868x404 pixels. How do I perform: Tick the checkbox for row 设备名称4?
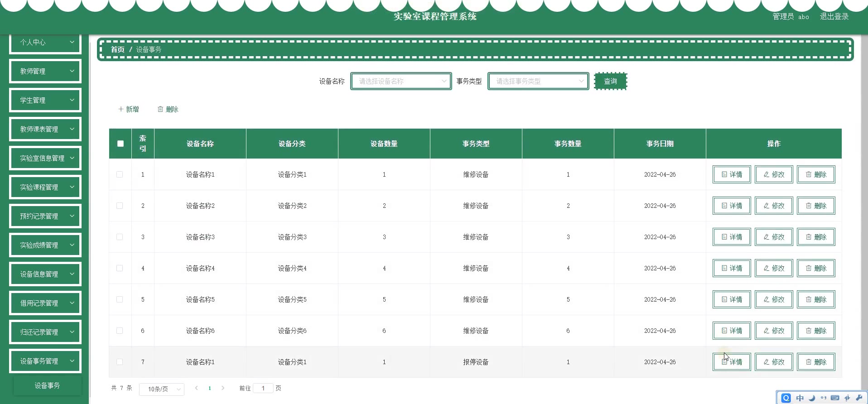point(120,268)
